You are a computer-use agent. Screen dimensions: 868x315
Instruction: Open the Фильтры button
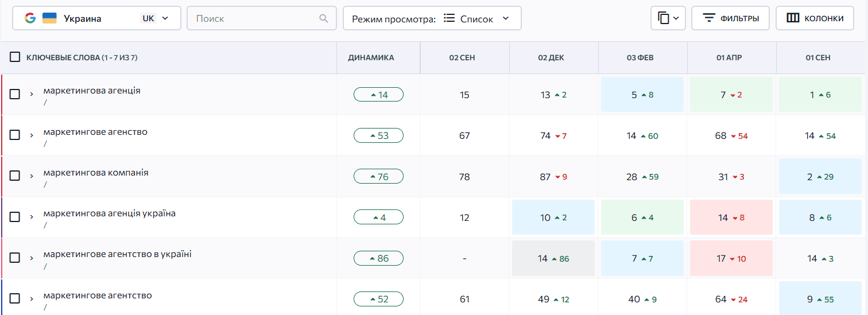pos(730,18)
